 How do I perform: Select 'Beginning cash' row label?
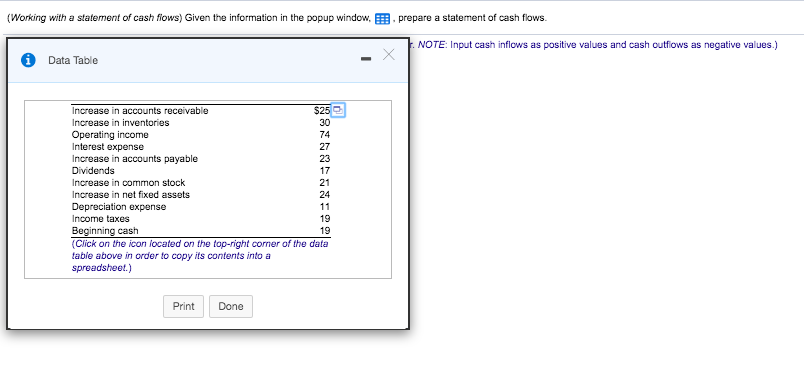point(105,230)
